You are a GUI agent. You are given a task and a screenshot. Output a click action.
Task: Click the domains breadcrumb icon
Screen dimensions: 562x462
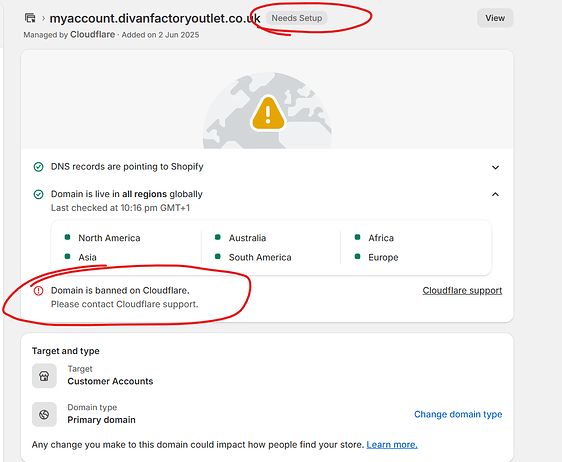click(x=30, y=18)
